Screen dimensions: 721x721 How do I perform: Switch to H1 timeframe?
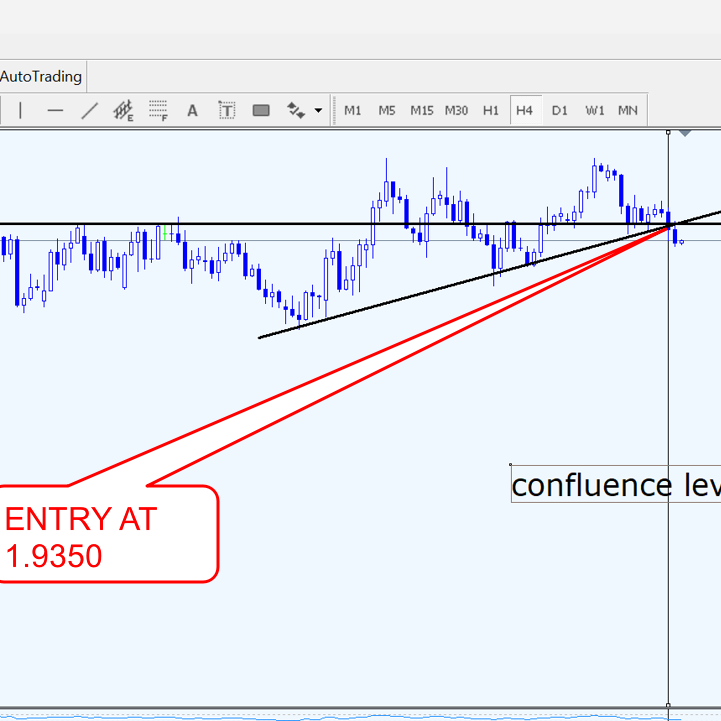click(x=491, y=110)
